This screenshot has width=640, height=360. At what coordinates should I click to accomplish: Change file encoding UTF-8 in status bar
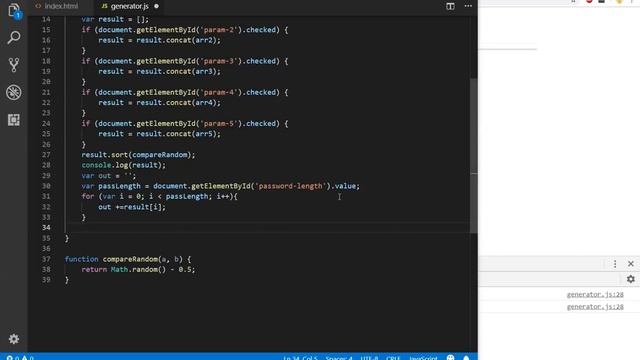tap(369, 358)
